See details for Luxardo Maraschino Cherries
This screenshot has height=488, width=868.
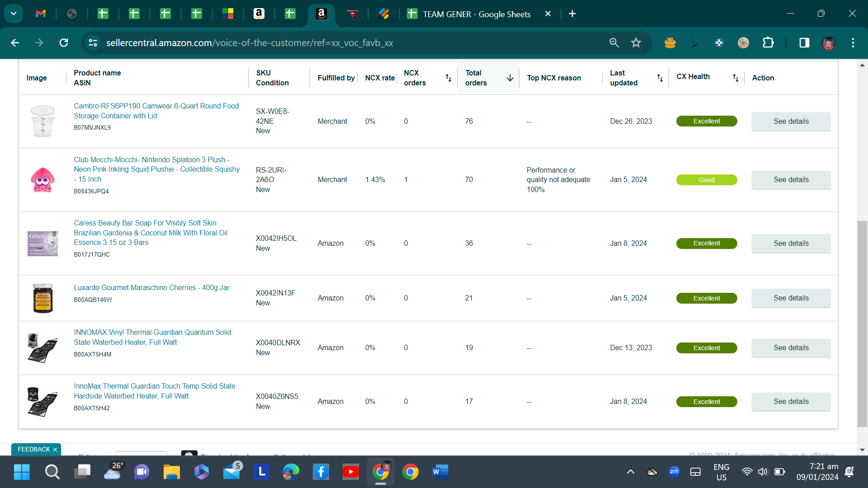coord(791,298)
